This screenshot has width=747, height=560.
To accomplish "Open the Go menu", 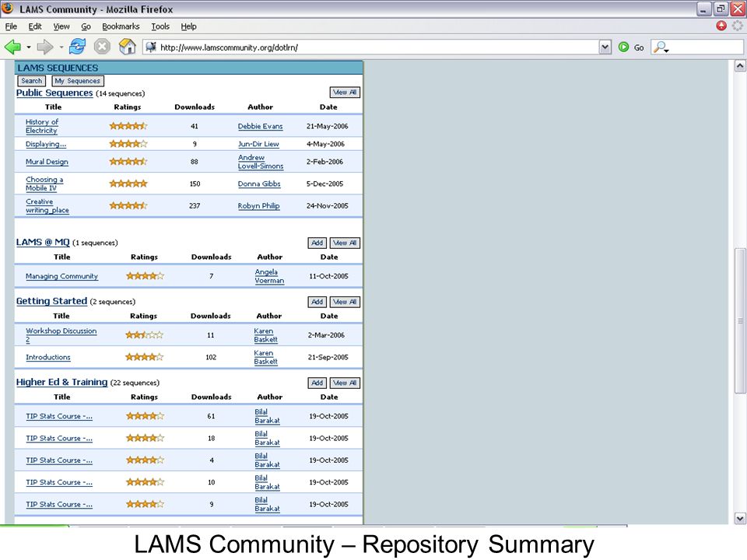I will [86, 26].
